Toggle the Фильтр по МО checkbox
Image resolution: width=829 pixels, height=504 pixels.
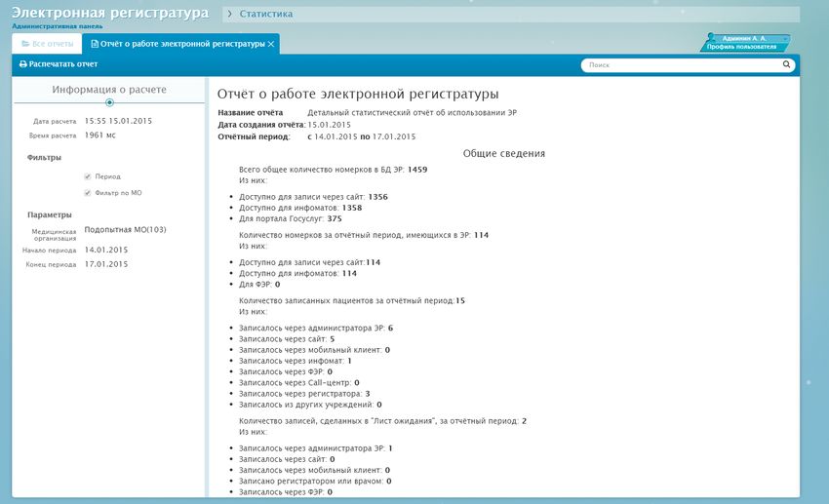point(88,193)
